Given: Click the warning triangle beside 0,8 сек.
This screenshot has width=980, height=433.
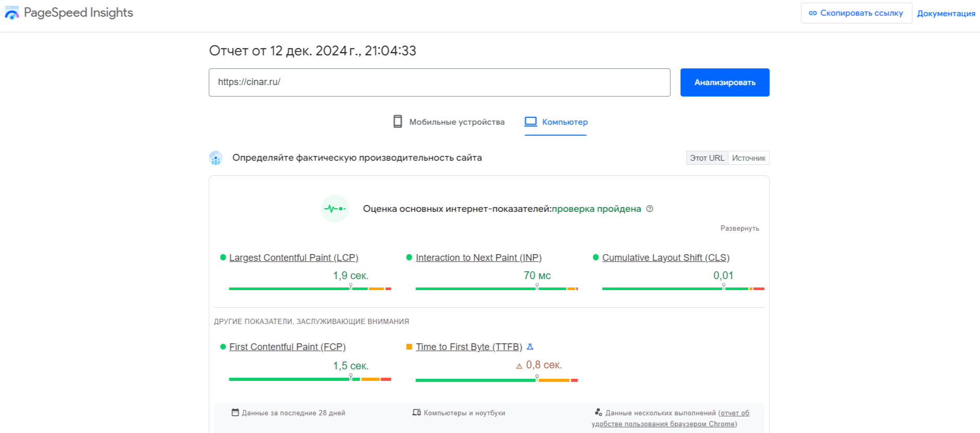Looking at the screenshot, I should point(519,366).
